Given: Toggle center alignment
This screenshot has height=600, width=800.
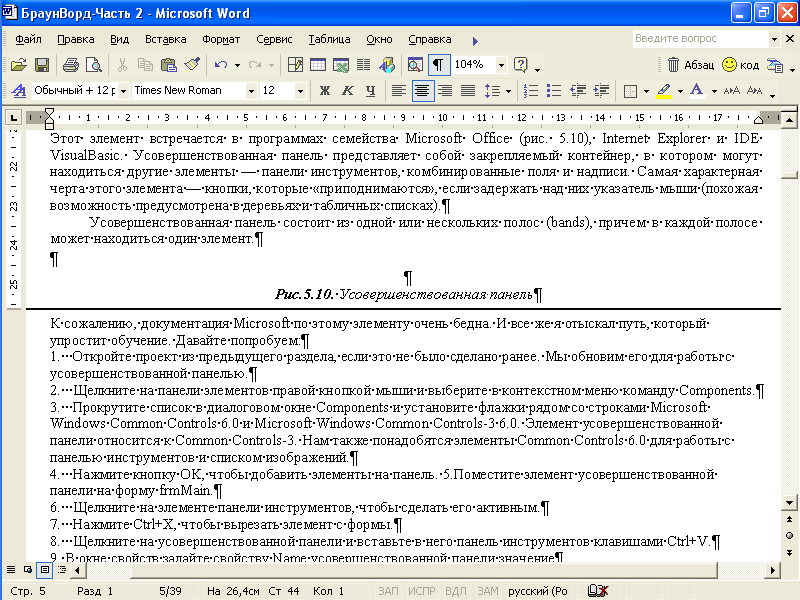Looking at the screenshot, I should tap(421, 91).
